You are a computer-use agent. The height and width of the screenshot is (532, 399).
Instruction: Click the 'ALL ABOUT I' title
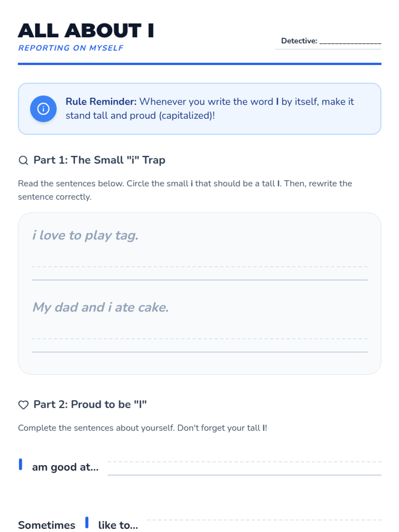click(x=86, y=31)
